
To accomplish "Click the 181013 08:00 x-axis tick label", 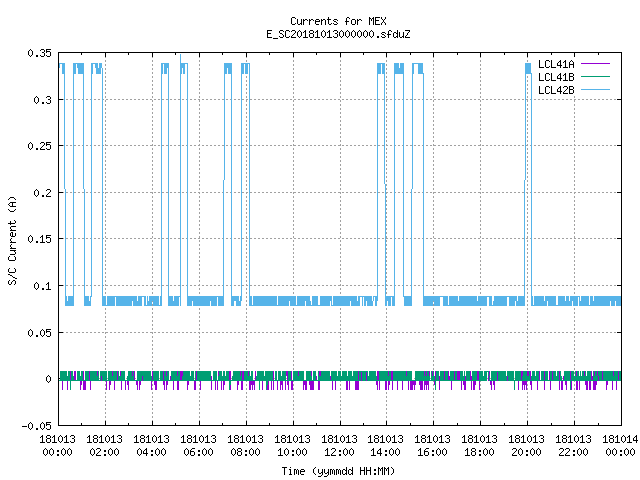I will tap(245, 446).
